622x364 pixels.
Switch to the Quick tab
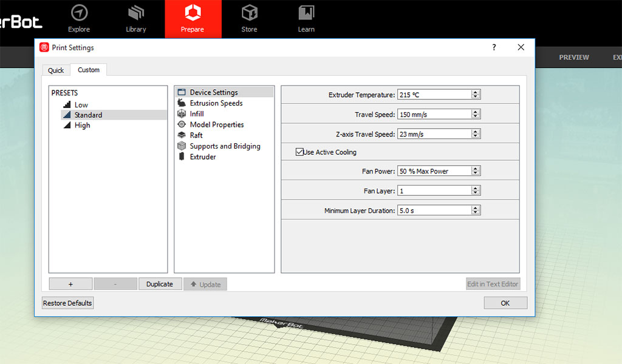pyautogui.click(x=56, y=70)
